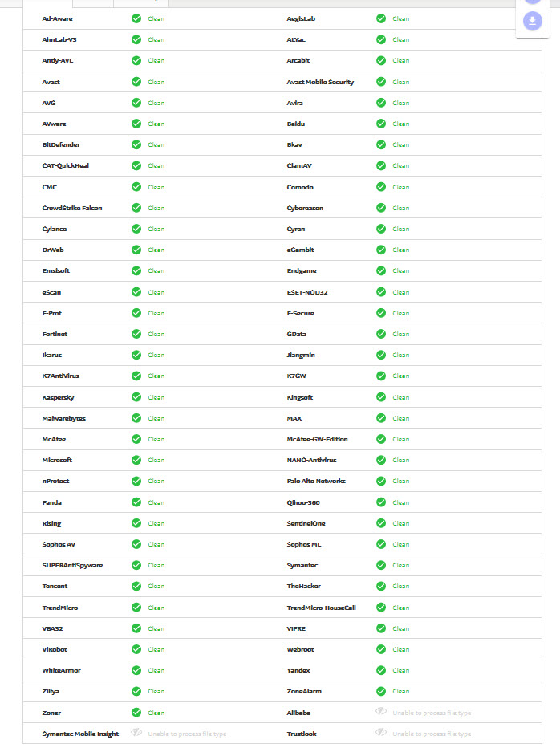Image resolution: width=560 pixels, height=756 pixels.
Task: Click the McAfee-GW-Edition engine name
Action: tap(317, 439)
